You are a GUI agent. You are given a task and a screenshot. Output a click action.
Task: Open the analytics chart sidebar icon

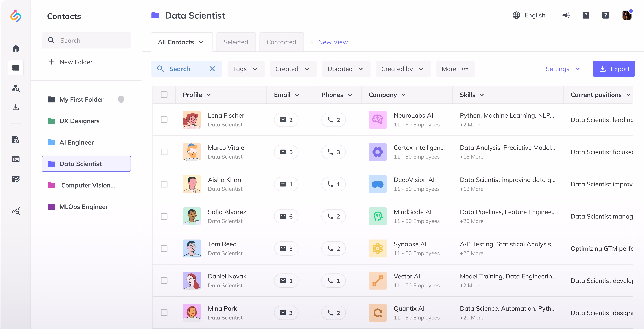click(x=16, y=211)
